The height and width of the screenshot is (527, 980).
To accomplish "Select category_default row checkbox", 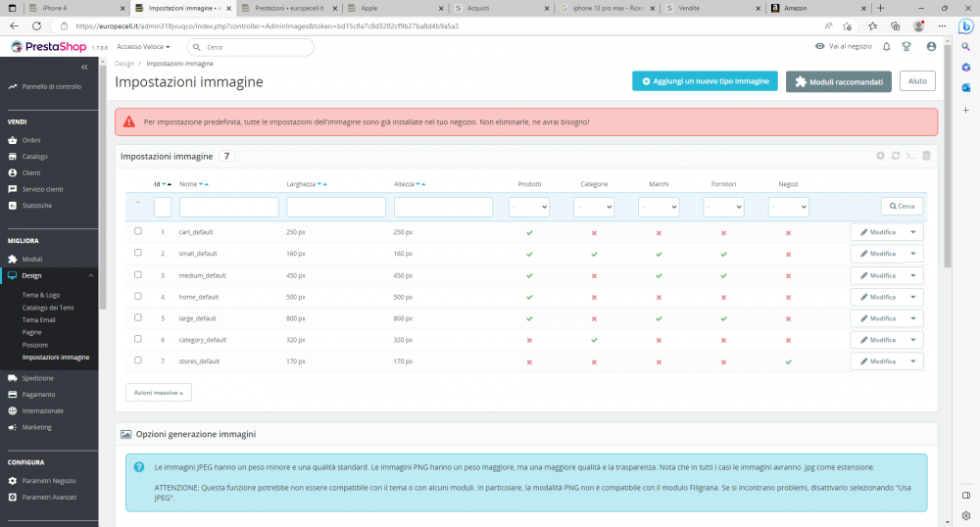I will coord(137,339).
